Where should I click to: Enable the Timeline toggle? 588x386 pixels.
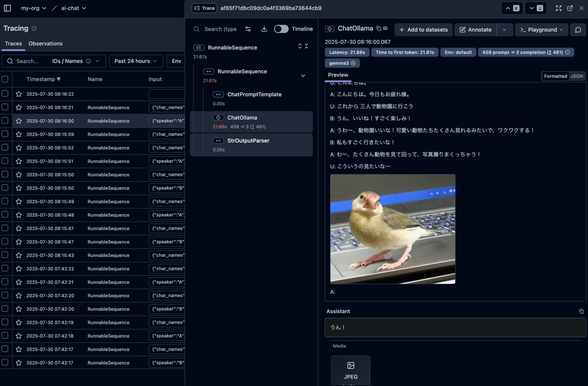click(281, 29)
